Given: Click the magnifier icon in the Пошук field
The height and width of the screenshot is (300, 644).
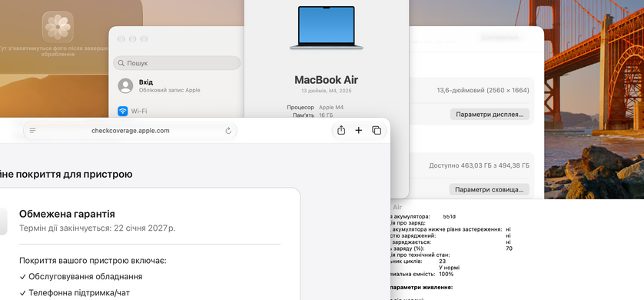Looking at the screenshot, I should point(121,63).
